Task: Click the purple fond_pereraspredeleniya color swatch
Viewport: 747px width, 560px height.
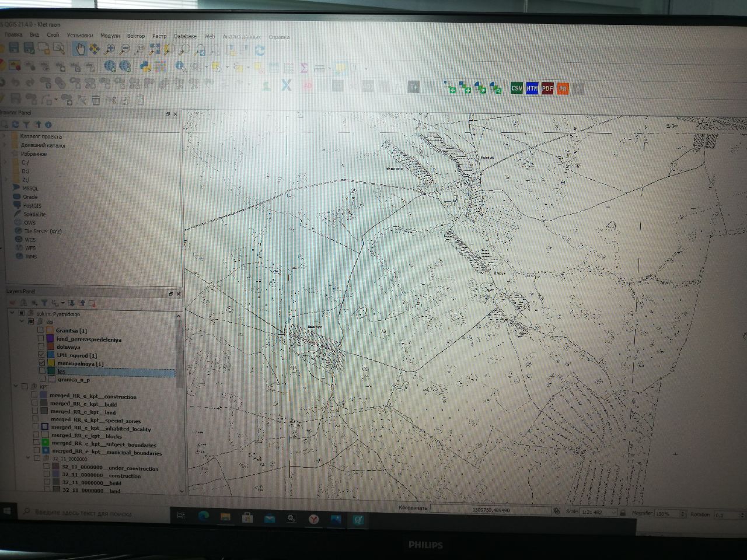Action: click(50, 338)
